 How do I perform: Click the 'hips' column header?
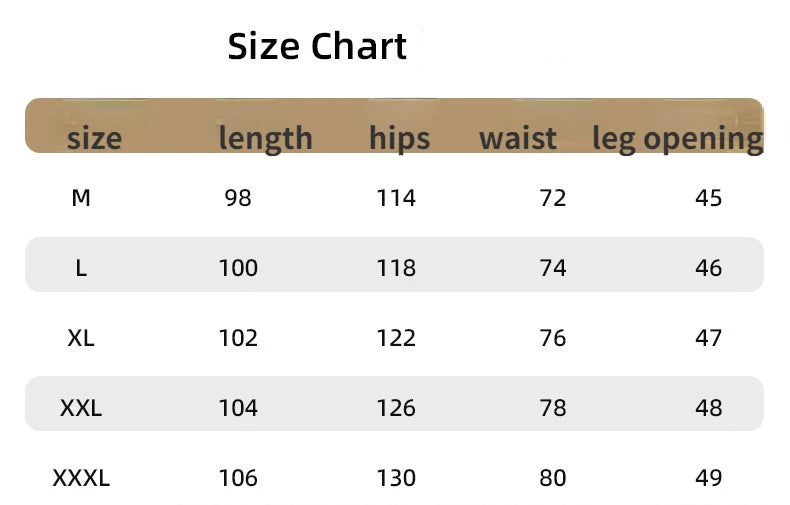[400, 140]
